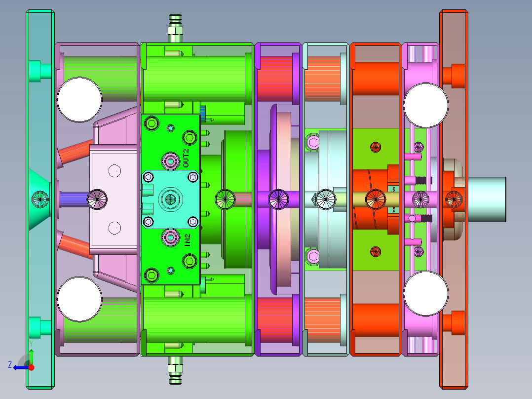
Task: Click the top-right white lifting hole
Action: click(426, 105)
